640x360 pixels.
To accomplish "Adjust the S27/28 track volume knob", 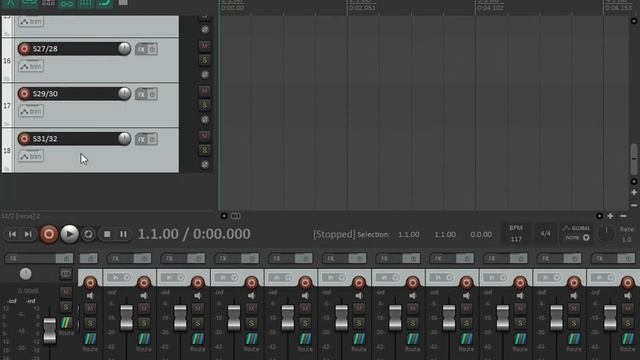I will [x=124, y=48].
